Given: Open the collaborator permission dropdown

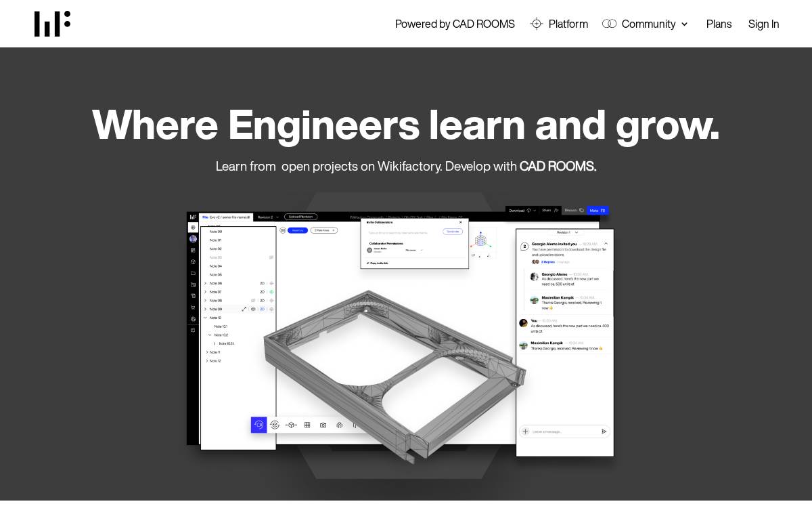Looking at the screenshot, I should (x=413, y=250).
